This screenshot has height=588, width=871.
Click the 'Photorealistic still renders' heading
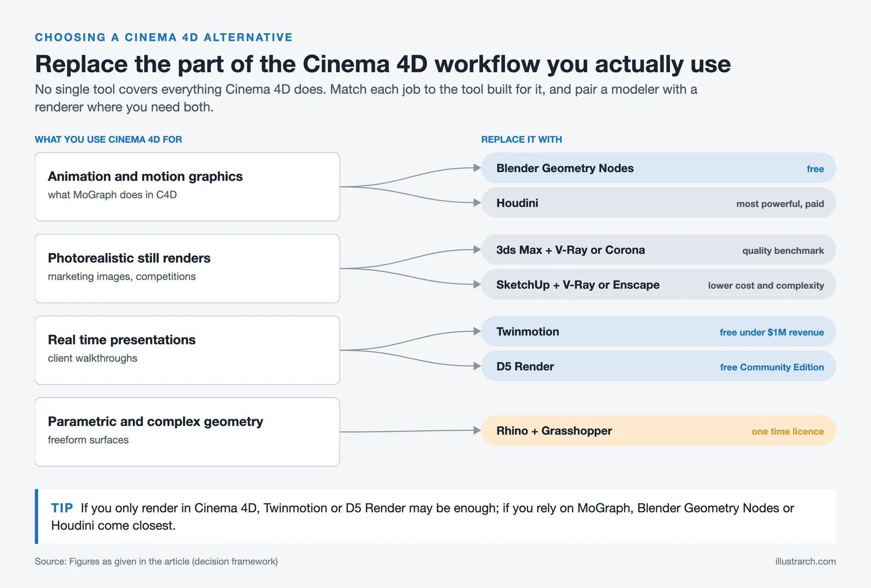(129, 258)
